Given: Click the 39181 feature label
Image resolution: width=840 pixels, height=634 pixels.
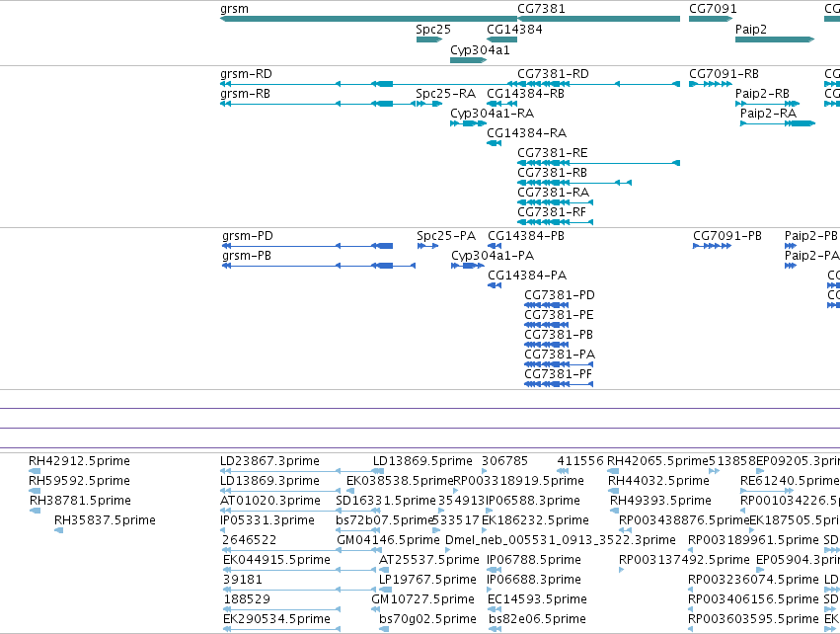Looking at the screenshot, I should click(243, 580).
